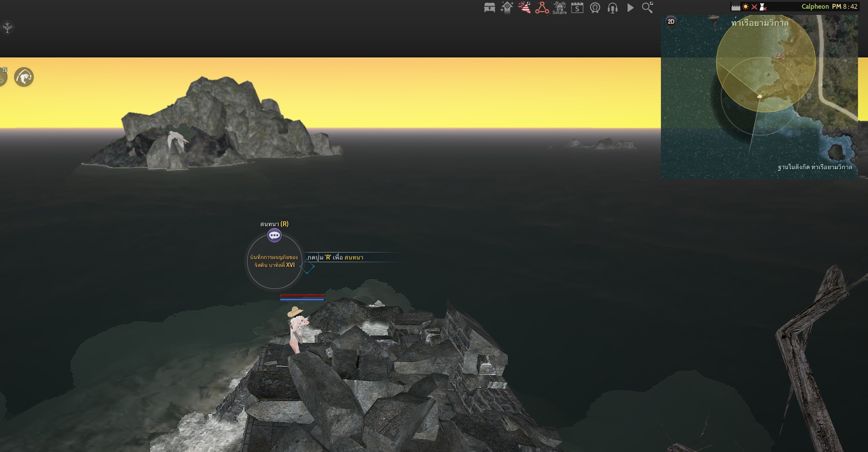Viewport: 868px width, 452px height.
Task: Click the sun weather status icon
Action: click(x=746, y=7)
